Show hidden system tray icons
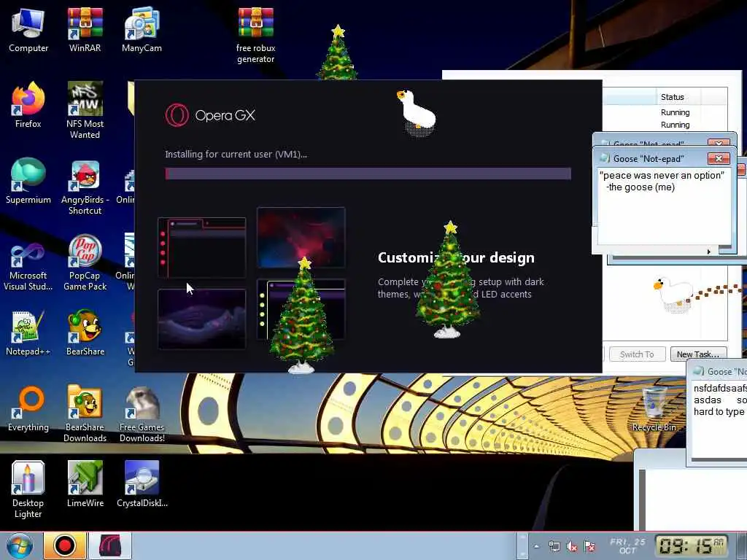The image size is (747, 560). click(536, 547)
